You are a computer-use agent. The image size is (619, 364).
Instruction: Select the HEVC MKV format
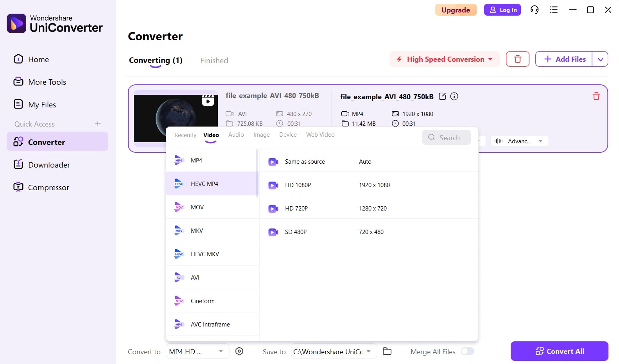pos(212,254)
